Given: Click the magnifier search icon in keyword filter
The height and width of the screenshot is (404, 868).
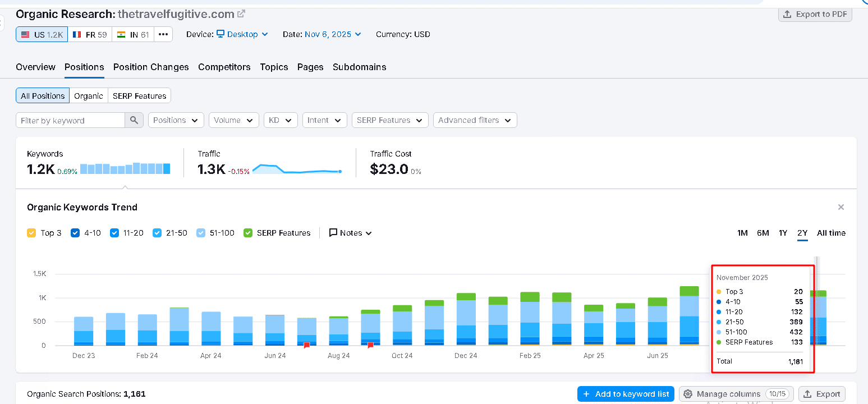Looking at the screenshot, I should [134, 120].
